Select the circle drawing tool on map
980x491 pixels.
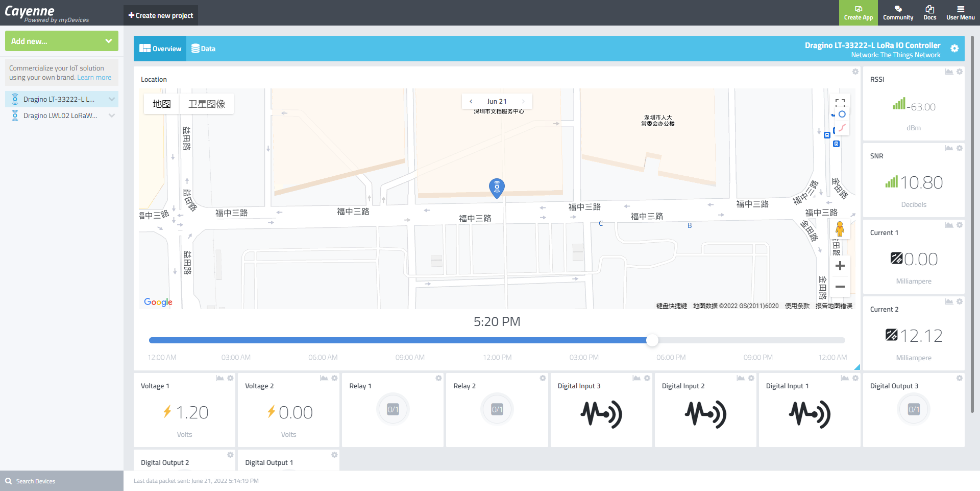tap(842, 114)
